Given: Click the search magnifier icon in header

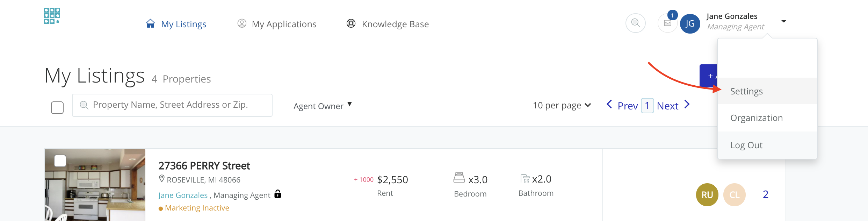Looking at the screenshot, I should coord(635,23).
